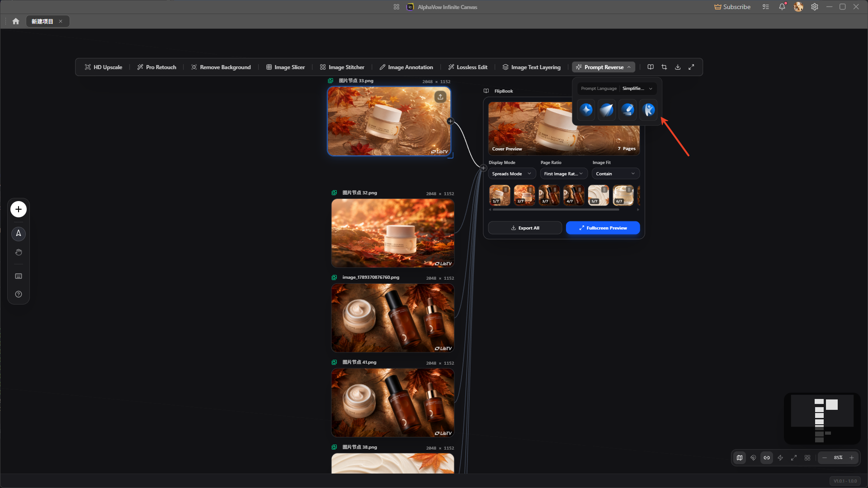
Task: Choose the running-figure prompt model icon
Action: [x=649, y=110]
